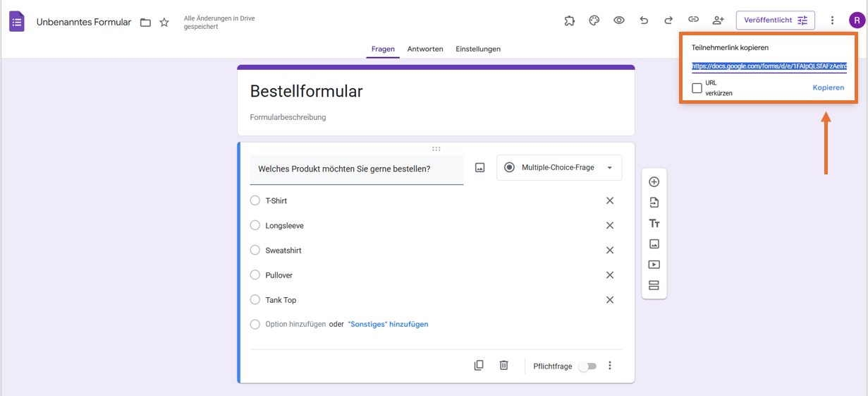This screenshot has height=396, width=868.
Task: Add a video from the sidebar
Action: click(x=654, y=265)
